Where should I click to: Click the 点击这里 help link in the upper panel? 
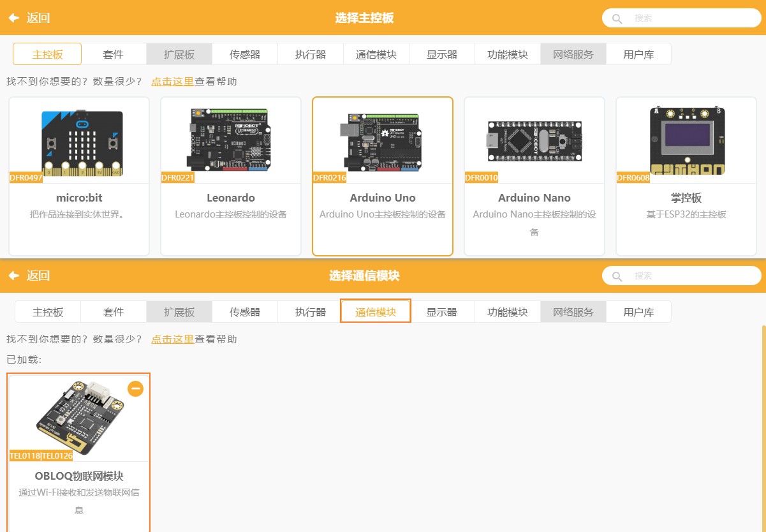point(172,82)
